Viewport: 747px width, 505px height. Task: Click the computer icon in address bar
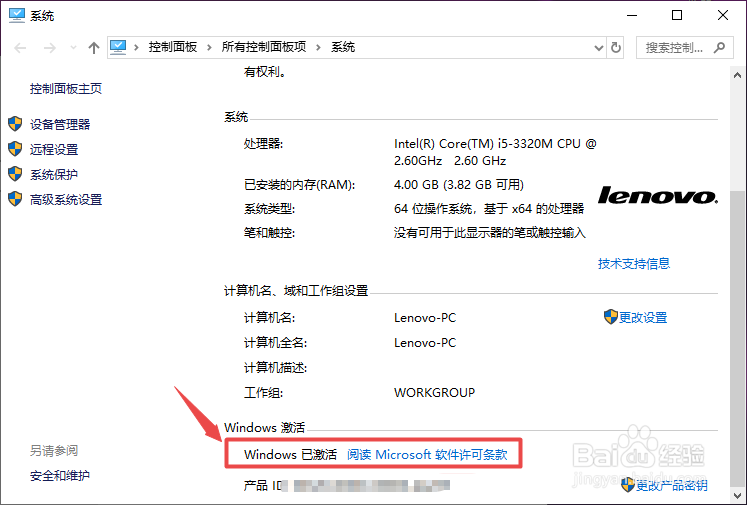[x=118, y=47]
